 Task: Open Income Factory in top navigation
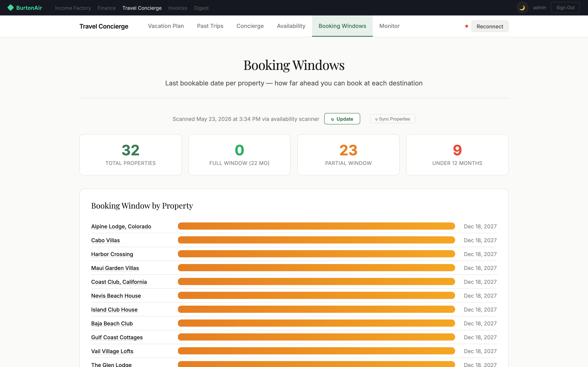pyautogui.click(x=73, y=8)
